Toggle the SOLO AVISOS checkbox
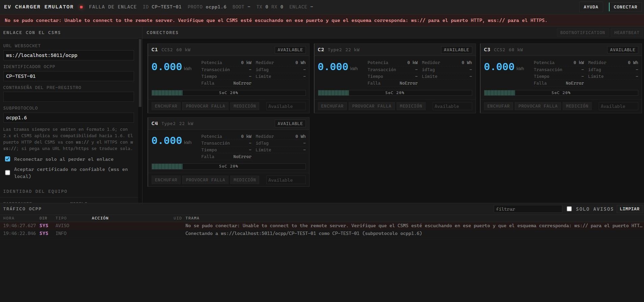This screenshot has height=302, width=644. click(569, 209)
